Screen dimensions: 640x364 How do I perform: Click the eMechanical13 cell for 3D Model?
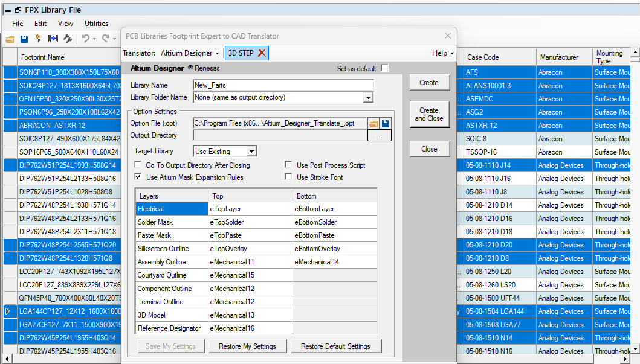(x=250, y=315)
